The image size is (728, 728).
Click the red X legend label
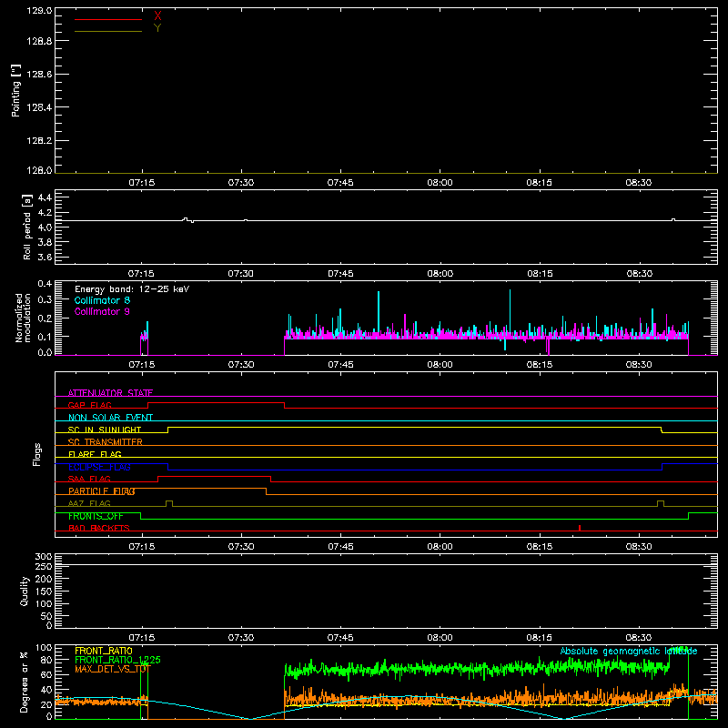coord(157,16)
